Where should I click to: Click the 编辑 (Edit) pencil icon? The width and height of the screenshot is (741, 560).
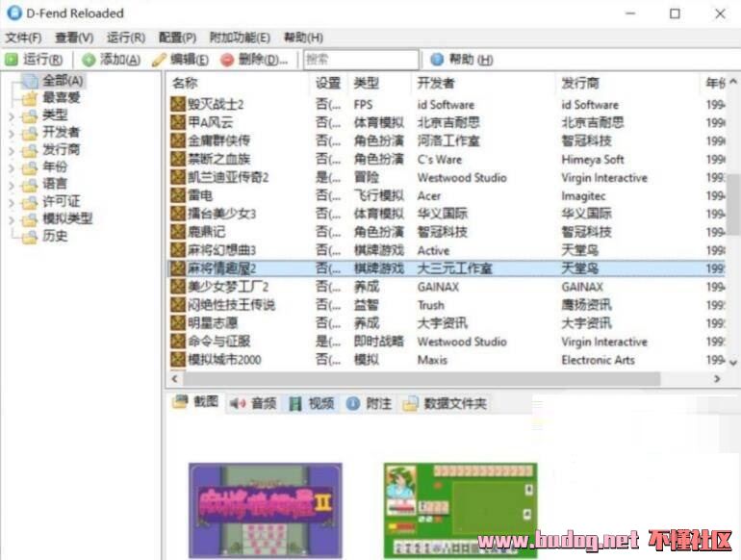[x=160, y=60]
